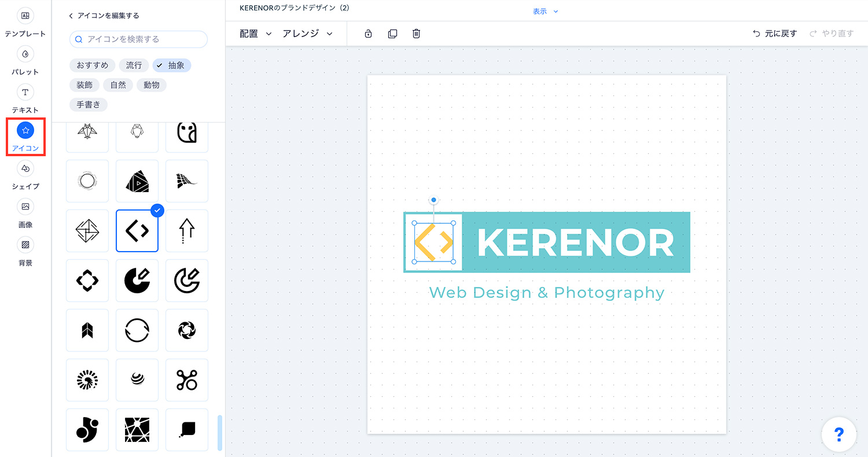868x457 pixels.
Task: Open the 背景 sidebar panel
Action: pos(25,253)
